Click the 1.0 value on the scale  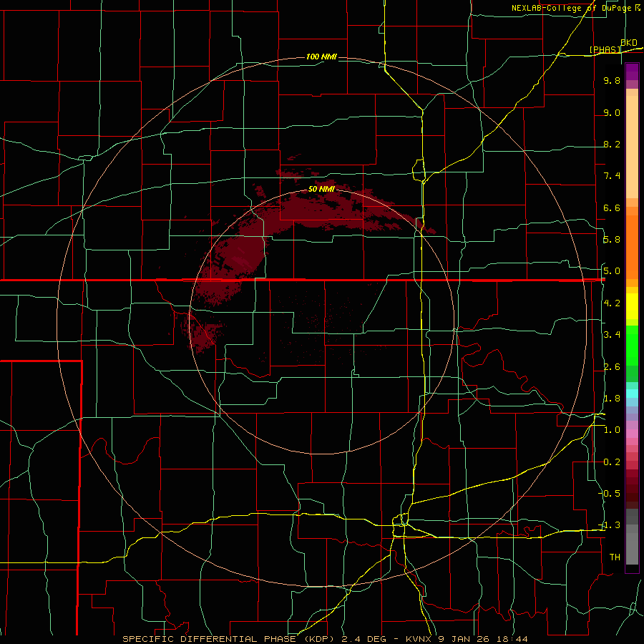pos(612,430)
